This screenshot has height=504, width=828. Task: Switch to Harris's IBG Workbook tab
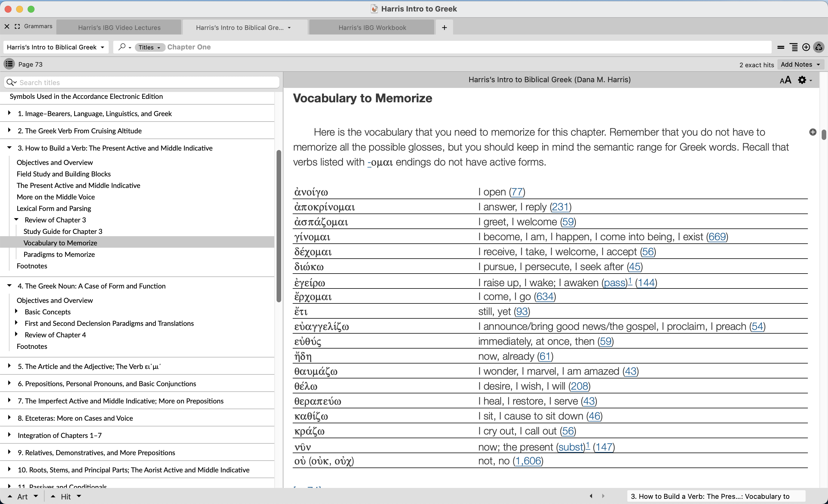coord(372,28)
